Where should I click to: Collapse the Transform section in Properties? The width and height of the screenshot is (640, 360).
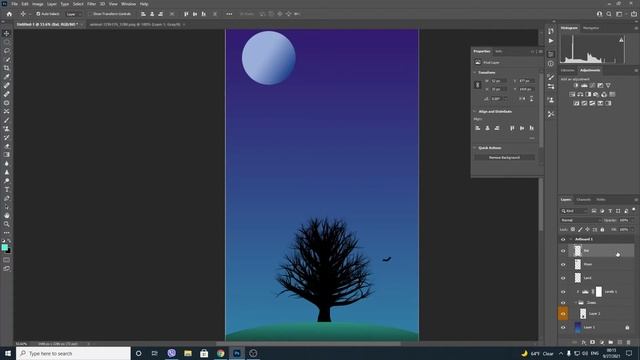[475, 73]
